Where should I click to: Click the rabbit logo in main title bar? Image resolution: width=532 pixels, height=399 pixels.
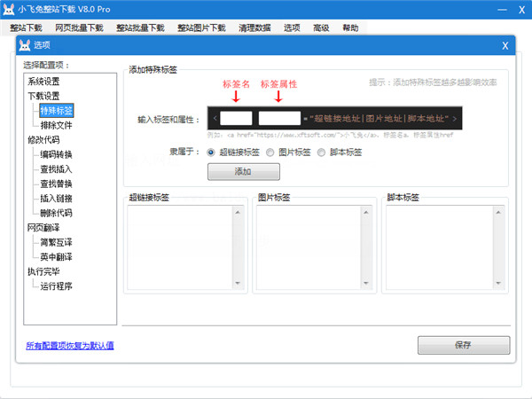click(x=9, y=9)
